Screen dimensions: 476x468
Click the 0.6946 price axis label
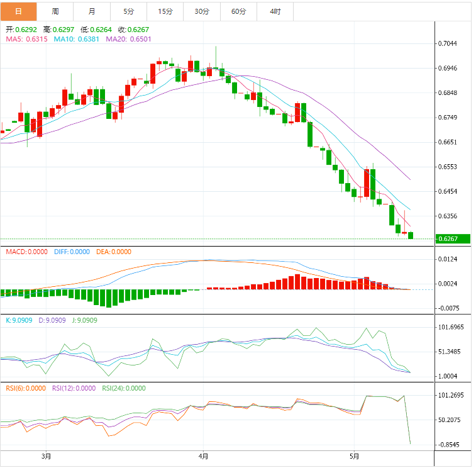pos(448,69)
